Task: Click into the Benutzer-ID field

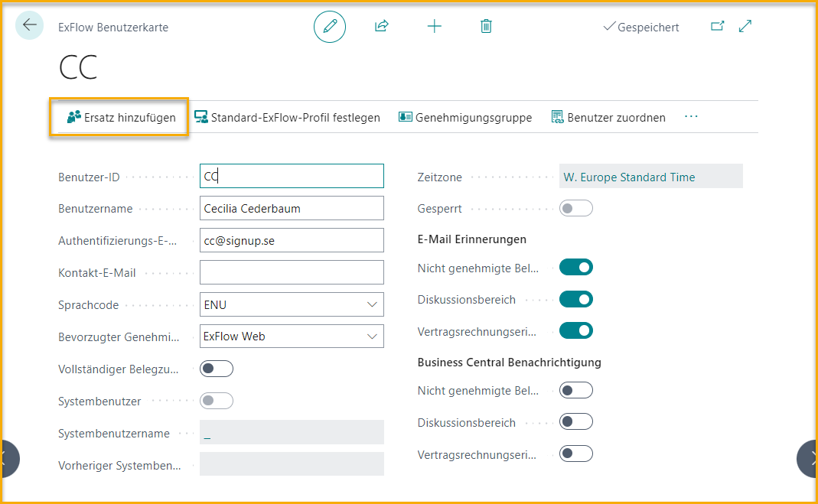Action: pyautogui.click(x=292, y=176)
